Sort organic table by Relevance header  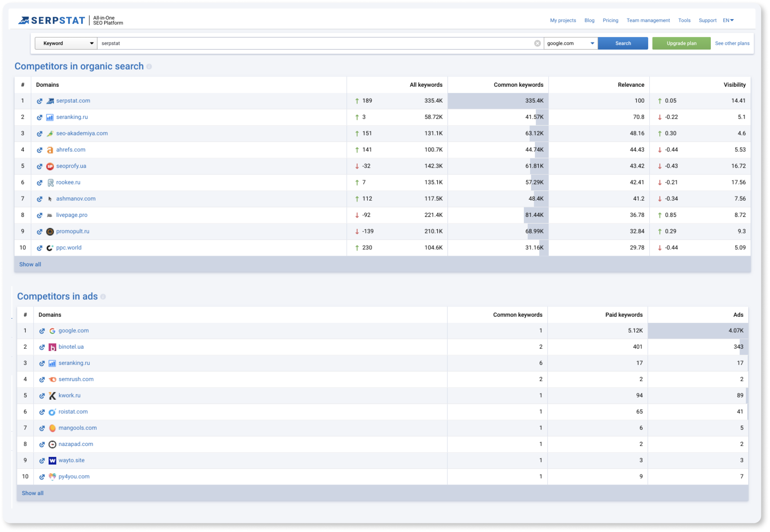click(631, 85)
